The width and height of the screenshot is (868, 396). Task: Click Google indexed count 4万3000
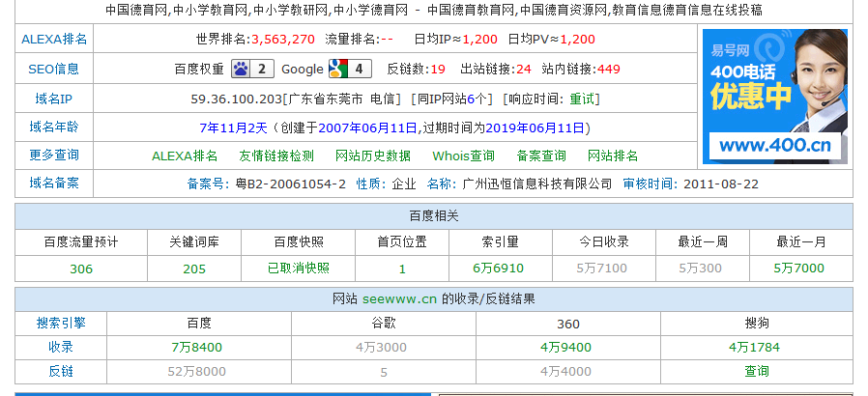click(x=382, y=348)
